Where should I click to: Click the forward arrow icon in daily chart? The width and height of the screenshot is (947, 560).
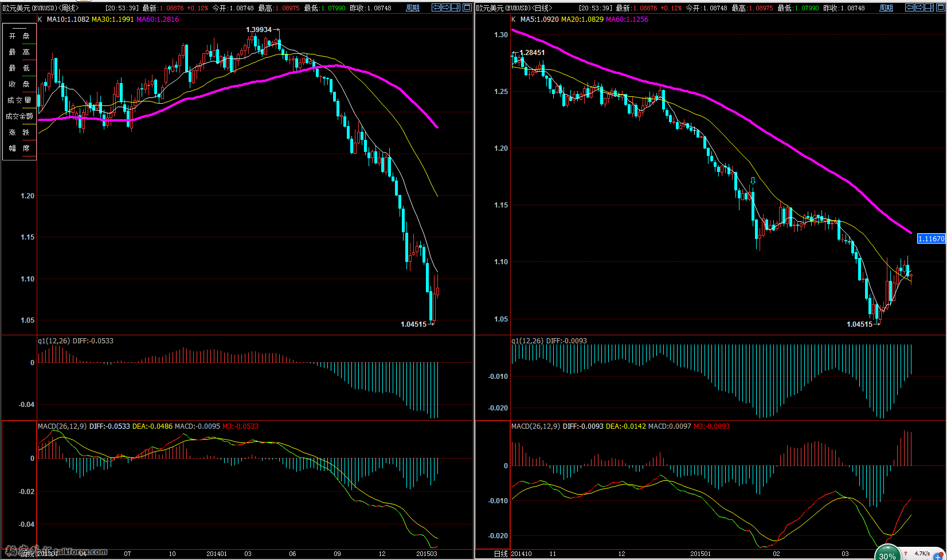click(x=919, y=7)
